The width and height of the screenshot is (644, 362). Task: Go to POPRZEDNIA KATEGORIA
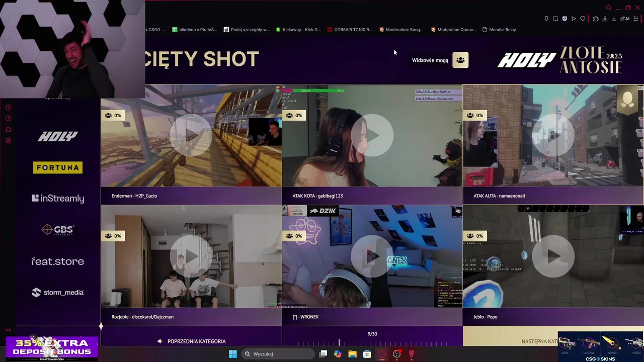(191, 341)
